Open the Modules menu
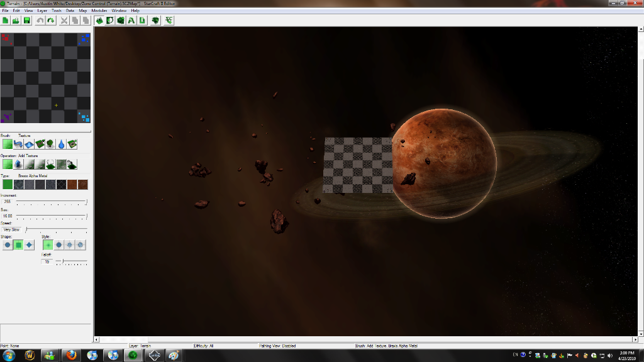This screenshot has height=362, width=644. [99, 11]
